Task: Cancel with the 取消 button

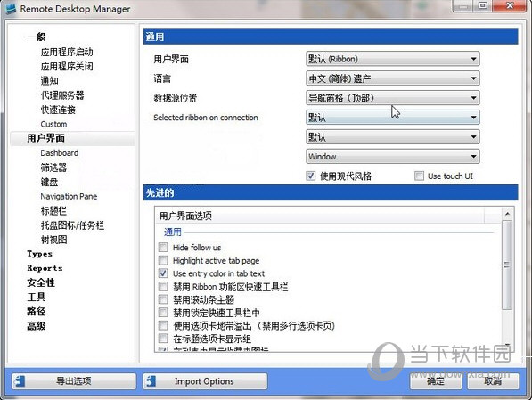Action: pos(493,381)
